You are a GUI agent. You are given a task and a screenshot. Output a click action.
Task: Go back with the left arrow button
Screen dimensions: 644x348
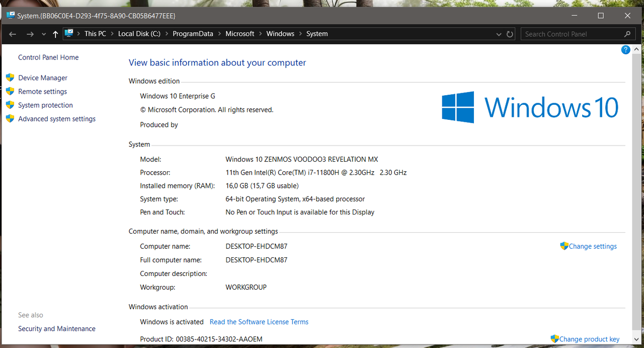click(13, 34)
